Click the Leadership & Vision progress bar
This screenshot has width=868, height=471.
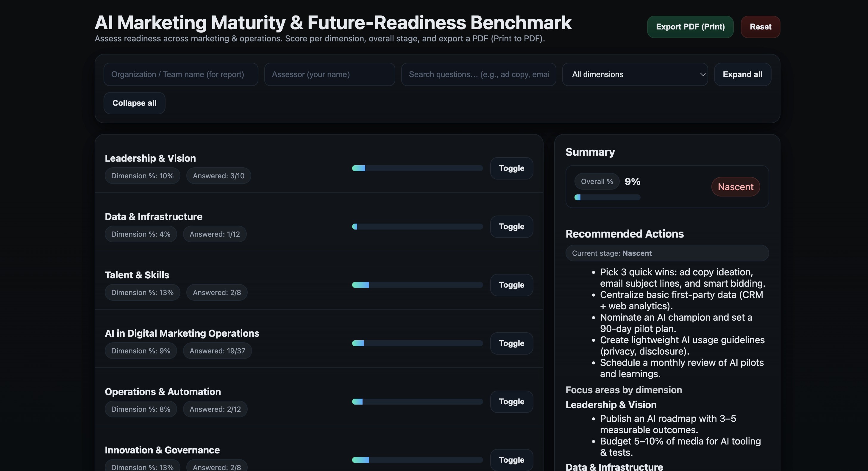417,168
